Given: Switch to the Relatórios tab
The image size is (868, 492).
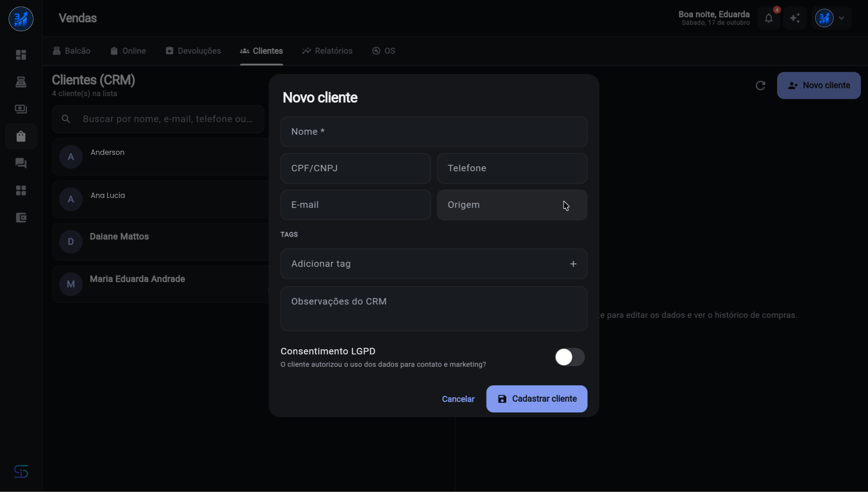Looking at the screenshot, I should click(327, 51).
